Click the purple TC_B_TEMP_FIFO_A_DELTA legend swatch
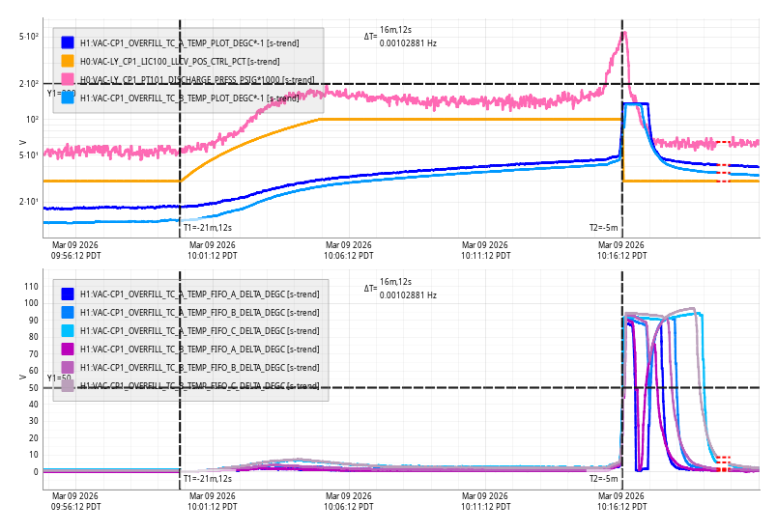 pos(68,349)
